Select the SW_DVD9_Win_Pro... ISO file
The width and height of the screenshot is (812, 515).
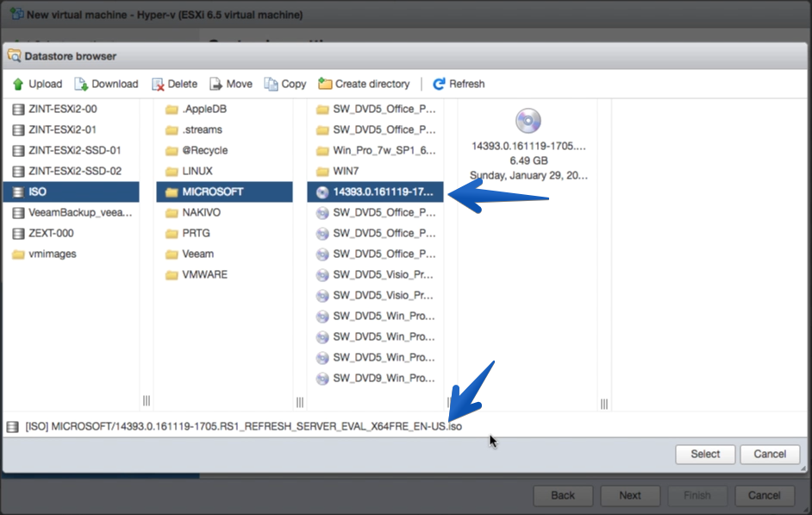click(376, 378)
